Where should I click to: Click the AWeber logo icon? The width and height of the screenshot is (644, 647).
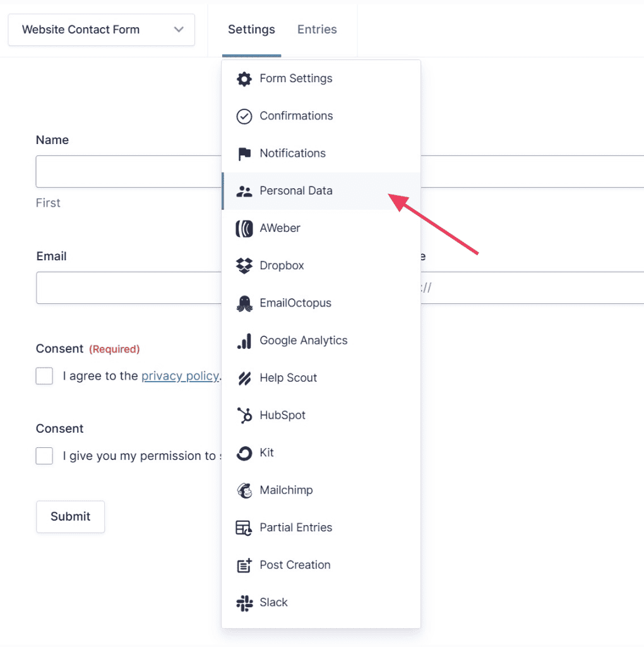pos(244,229)
